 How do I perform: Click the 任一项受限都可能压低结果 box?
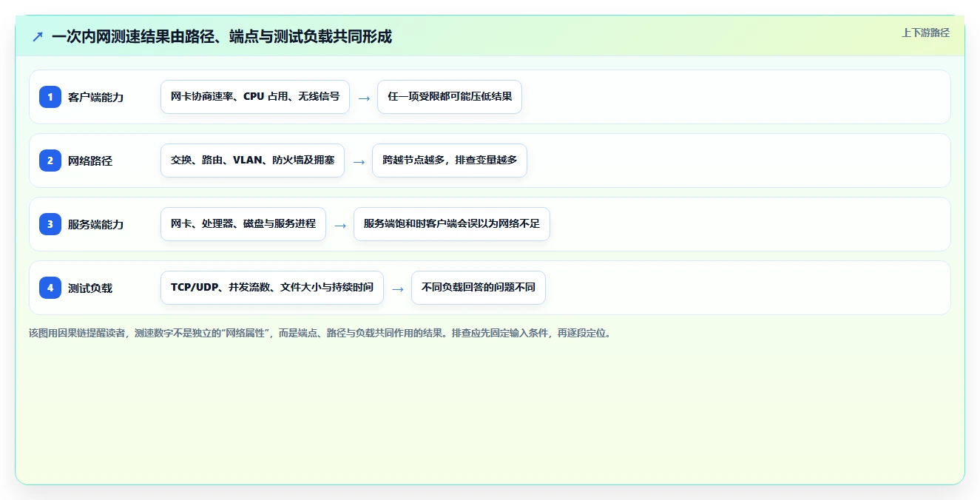tap(450, 97)
